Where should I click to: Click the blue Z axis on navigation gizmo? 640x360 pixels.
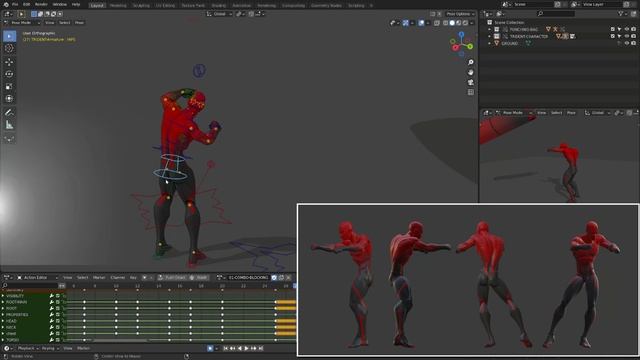pyautogui.click(x=461, y=35)
